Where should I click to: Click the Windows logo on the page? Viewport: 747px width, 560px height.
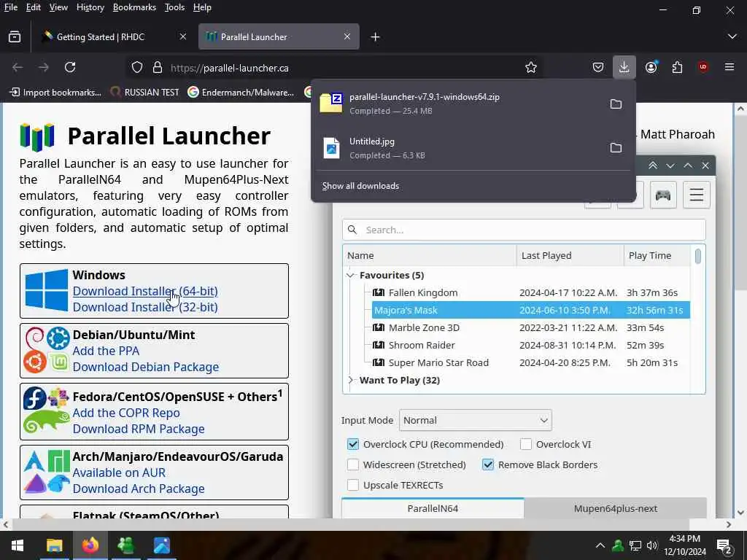pyautogui.click(x=46, y=290)
